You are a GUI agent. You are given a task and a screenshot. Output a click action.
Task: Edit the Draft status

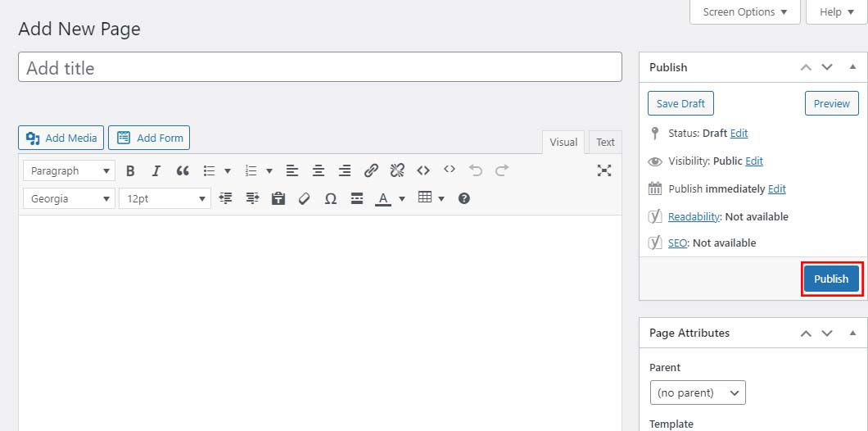tap(739, 133)
